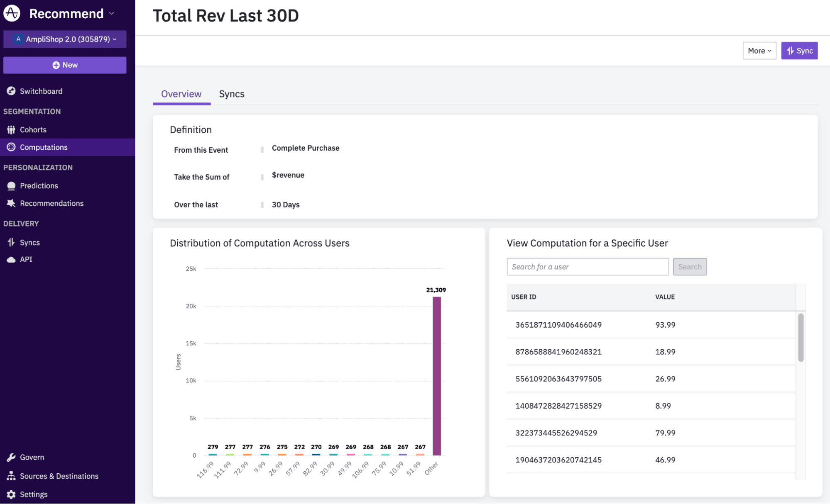Click the Predictions crystal ball icon
This screenshot has height=504, width=830.
(11, 186)
